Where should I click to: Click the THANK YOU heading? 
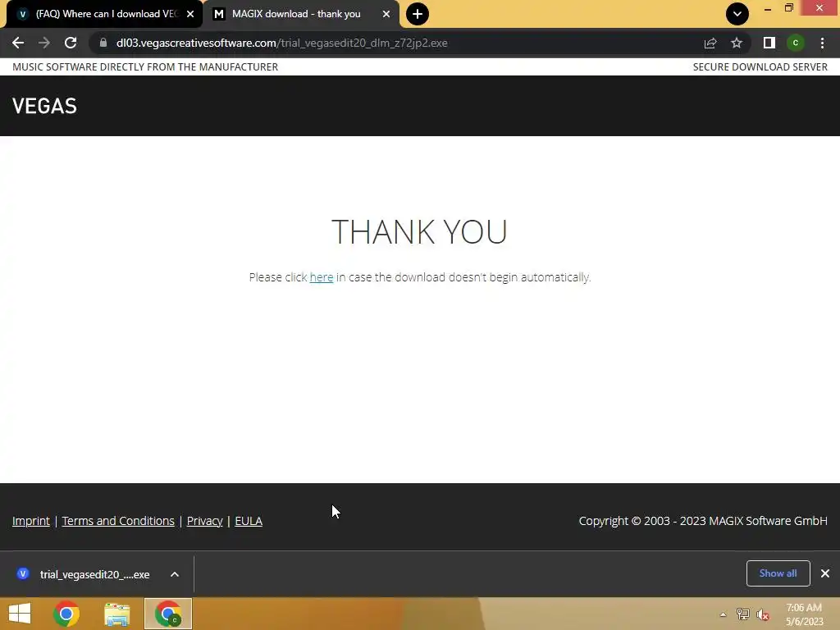419,231
